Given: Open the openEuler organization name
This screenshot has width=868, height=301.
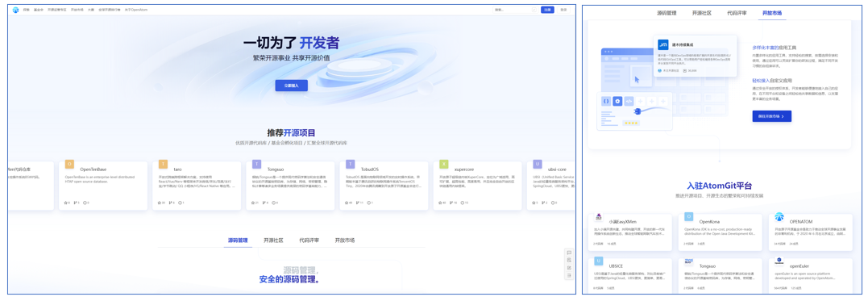Looking at the screenshot, I should 800,265.
